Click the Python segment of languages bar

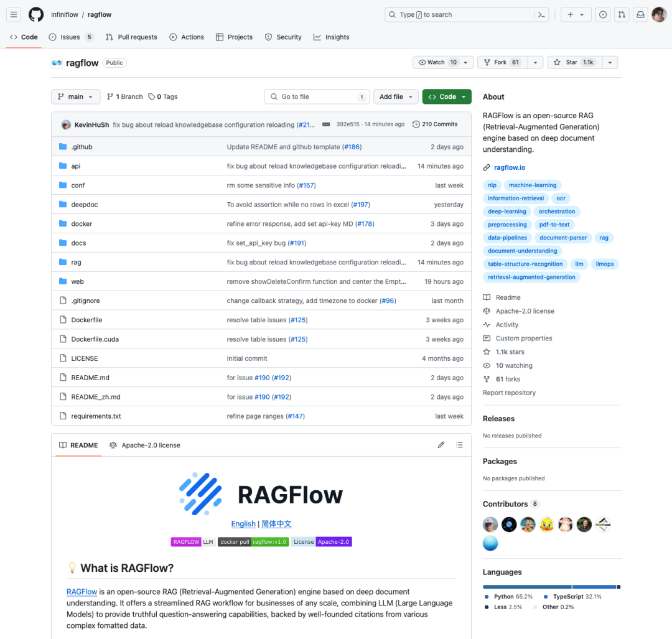pyautogui.click(x=527, y=587)
